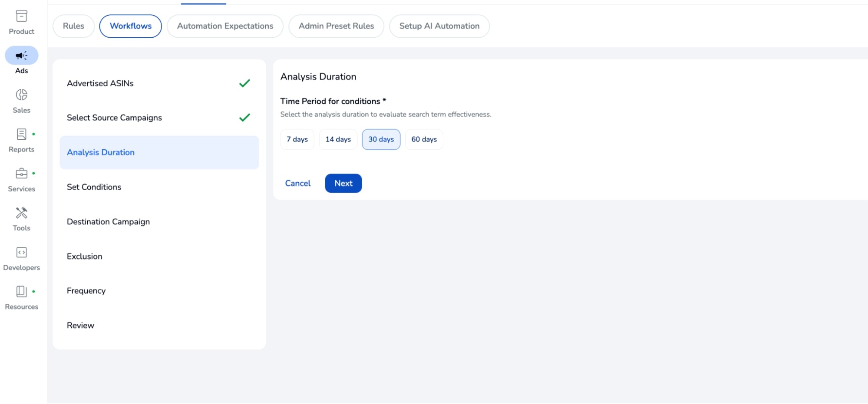Open the Developers code icon
868x404 pixels.
click(x=21, y=253)
